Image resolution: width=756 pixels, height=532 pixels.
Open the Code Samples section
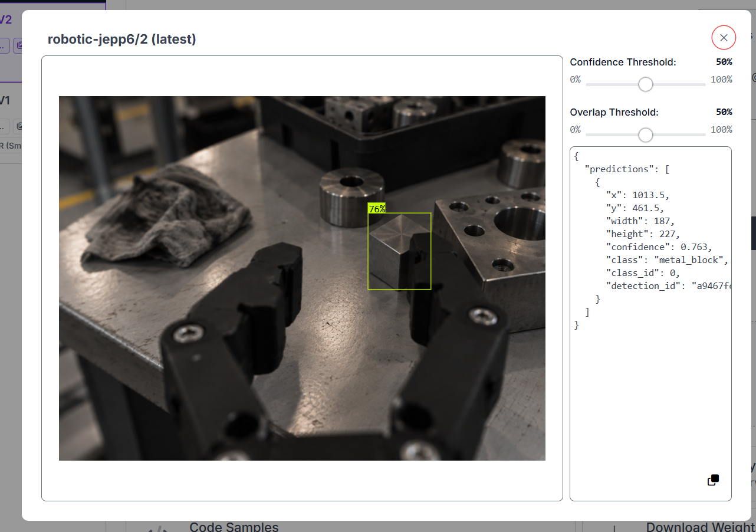[x=234, y=527]
